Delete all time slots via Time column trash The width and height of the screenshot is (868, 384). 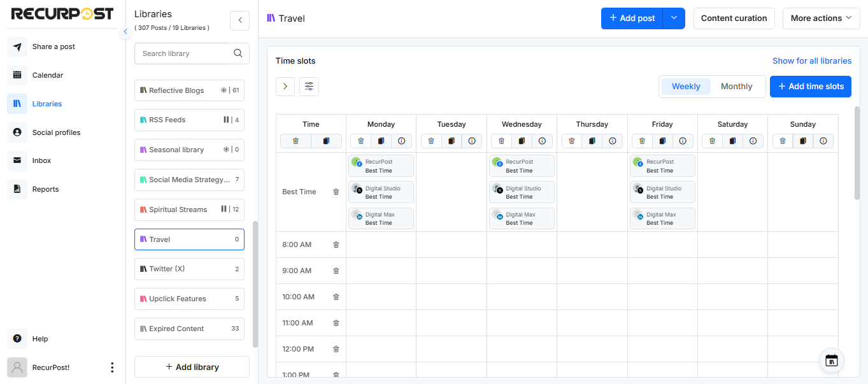295,141
